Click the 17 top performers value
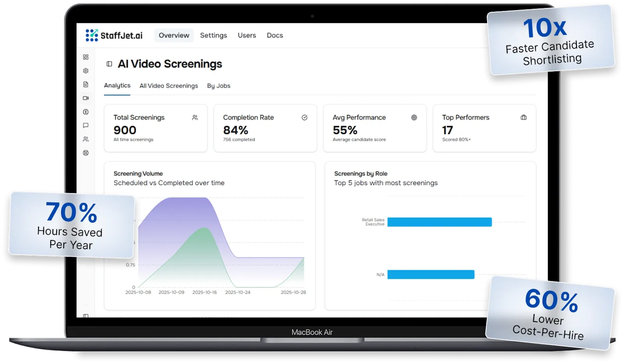Viewport: 624px width, 364px height. click(x=447, y=130)
